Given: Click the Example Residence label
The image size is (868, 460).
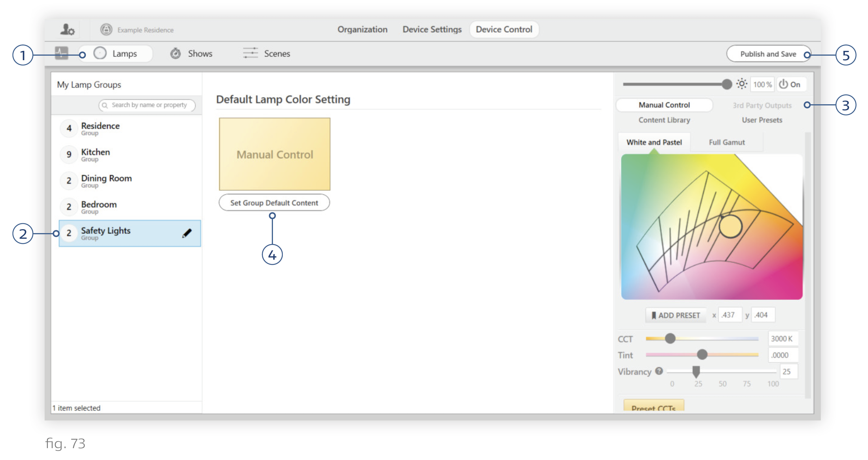Looking at the screenshot, I should tap(145, 30).
